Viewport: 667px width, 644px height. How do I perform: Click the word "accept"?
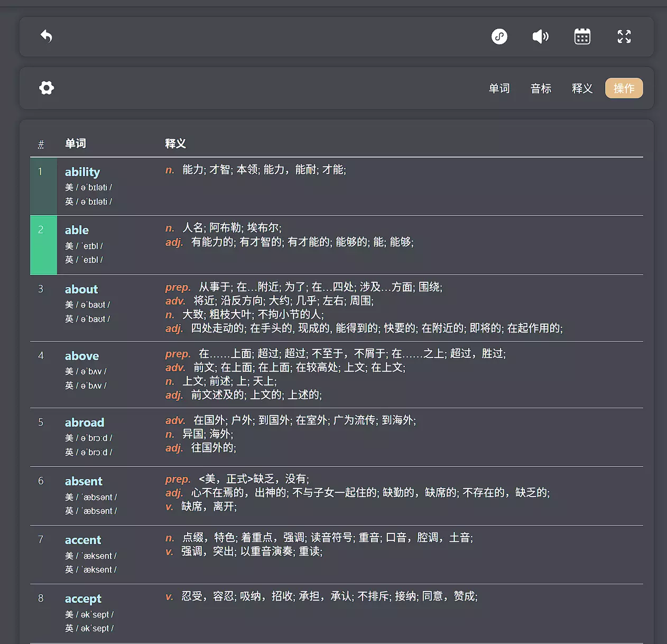(x=83, y=599)
